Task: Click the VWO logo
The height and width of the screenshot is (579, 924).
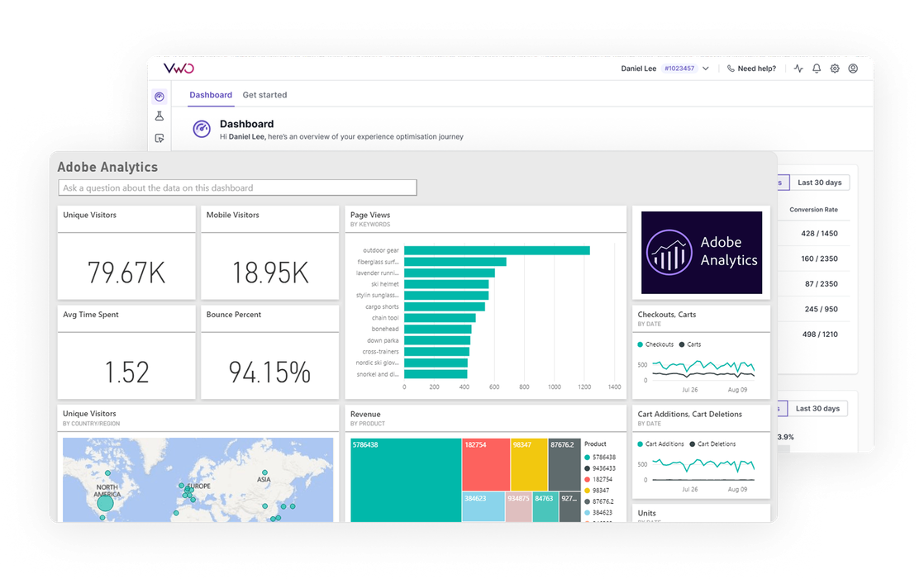Action: click(179, 69)
